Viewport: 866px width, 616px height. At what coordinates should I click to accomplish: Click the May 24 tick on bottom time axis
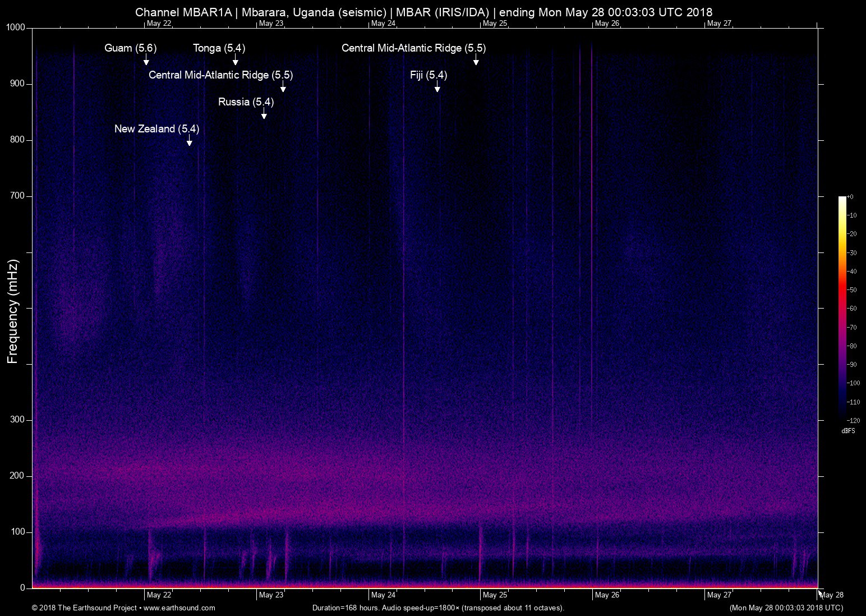coord(383,595)
